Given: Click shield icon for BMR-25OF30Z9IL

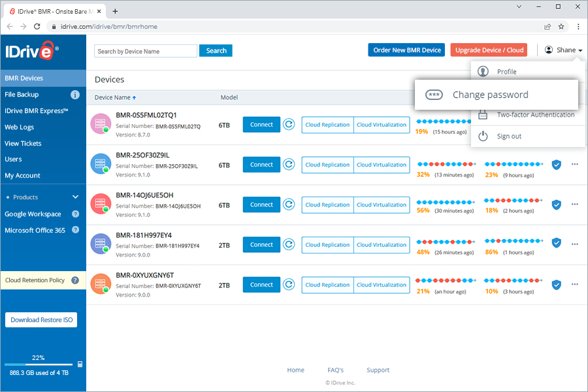Looking at the screenshot, I should (557, 164).
